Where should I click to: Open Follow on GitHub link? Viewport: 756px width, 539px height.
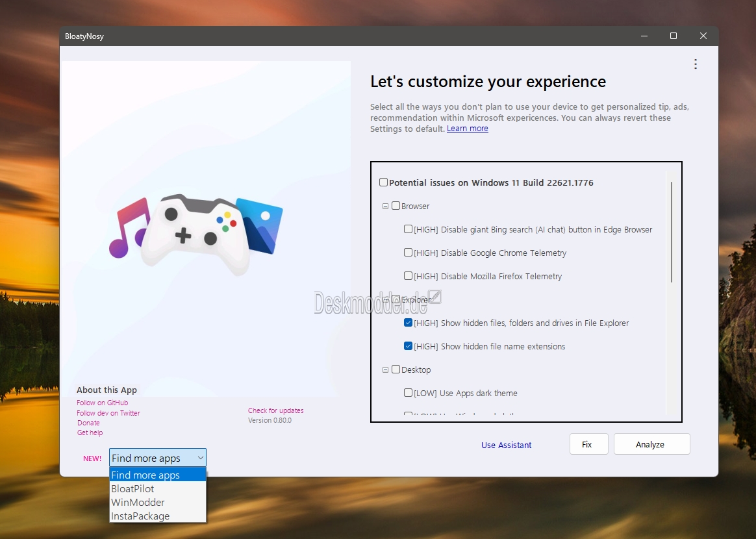(x=102, y=403)
